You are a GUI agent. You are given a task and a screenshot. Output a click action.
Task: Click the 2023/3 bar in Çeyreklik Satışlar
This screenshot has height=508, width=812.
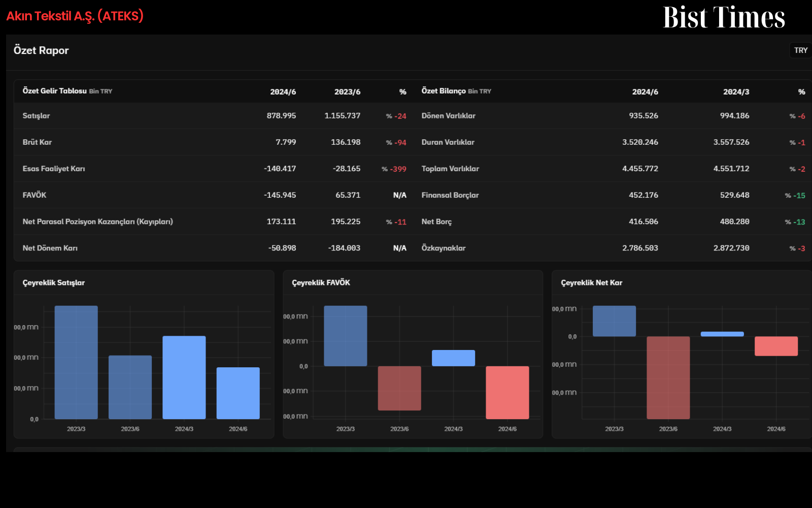coord(76,362)
